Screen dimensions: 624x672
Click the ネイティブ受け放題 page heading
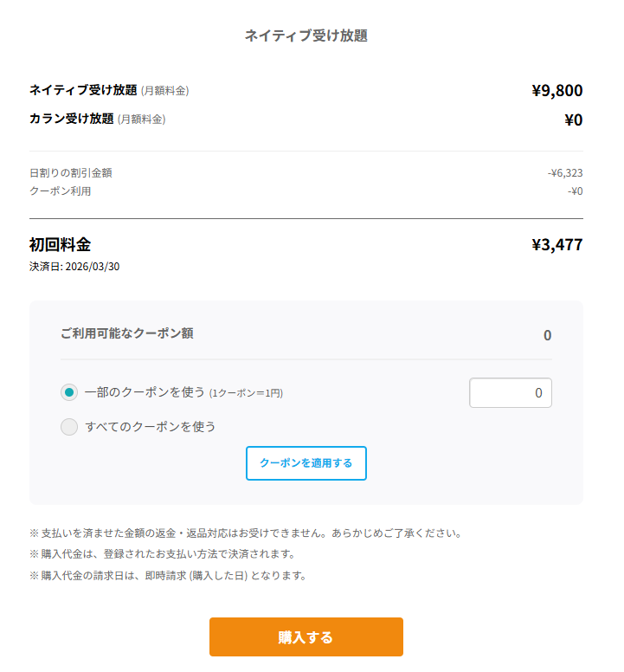(x=306, y=36)
